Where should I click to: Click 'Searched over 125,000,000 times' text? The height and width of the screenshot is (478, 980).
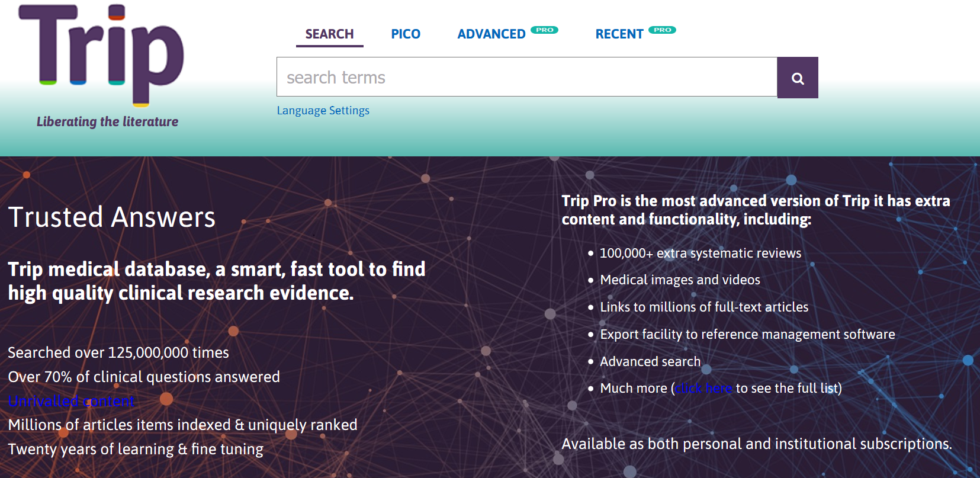118,353
